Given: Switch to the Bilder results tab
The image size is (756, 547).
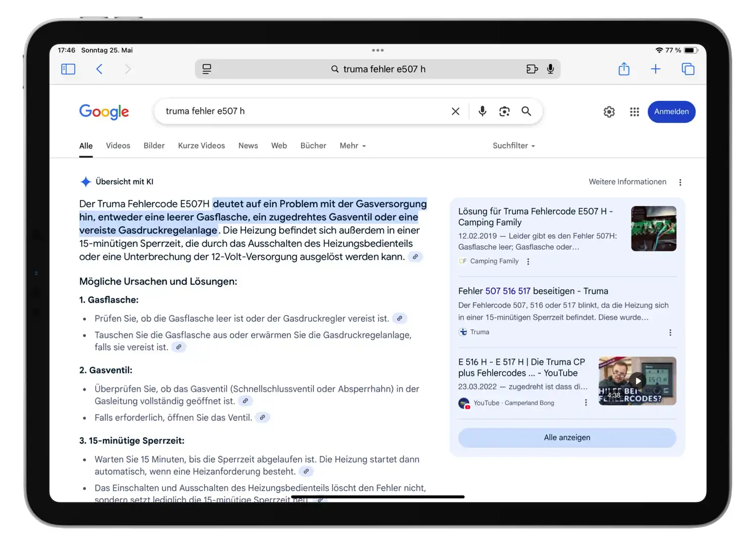Looking at the screenshot, I should (154, 146).
